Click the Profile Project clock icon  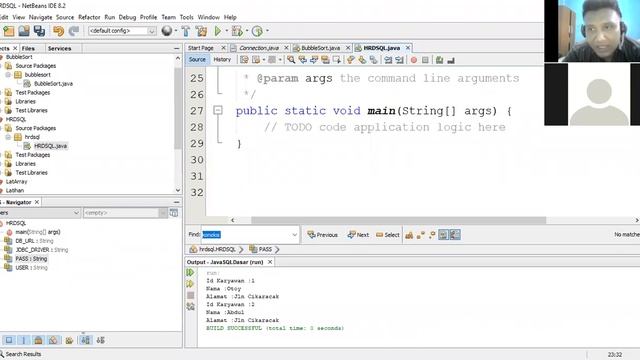257,31
